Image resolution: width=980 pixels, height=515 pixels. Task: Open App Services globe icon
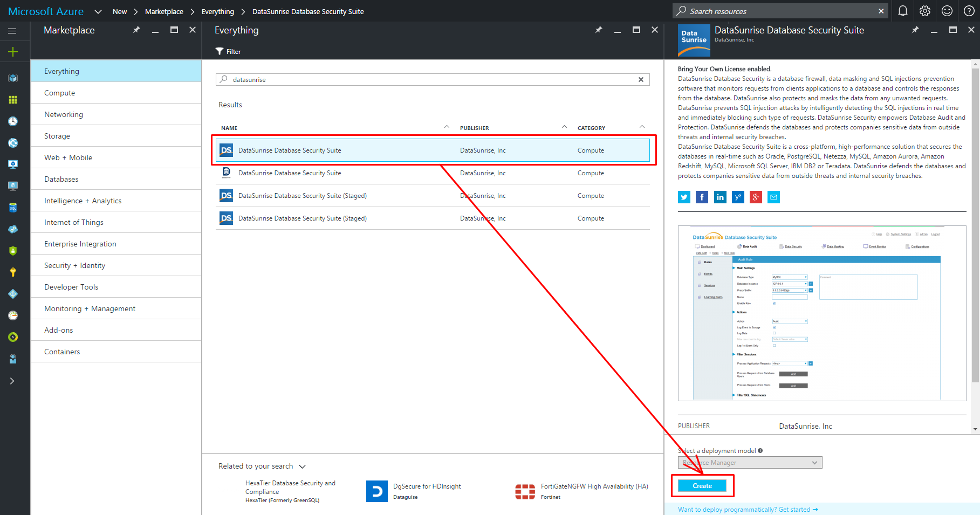pyautogui.click(x=13, y=143)
